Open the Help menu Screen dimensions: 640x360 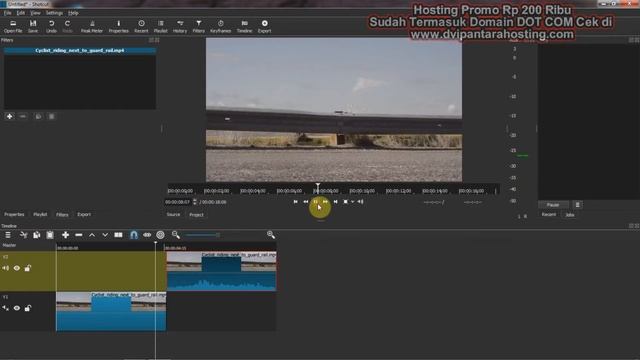73,13
